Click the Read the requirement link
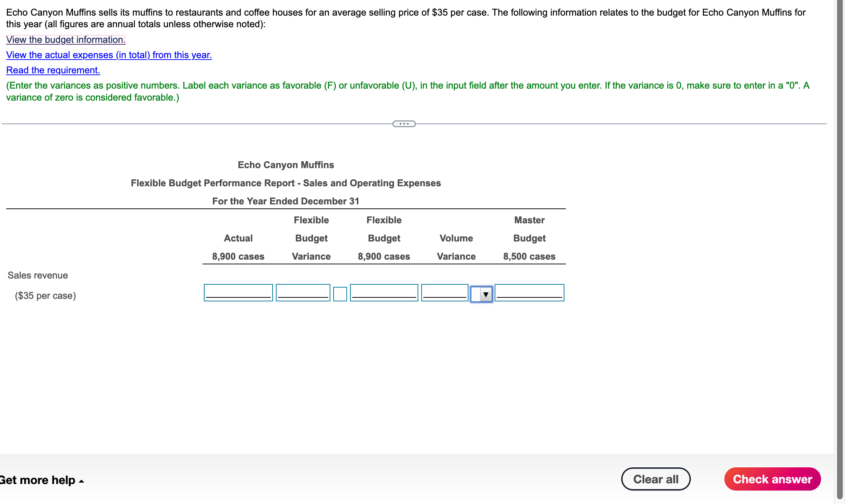 (x=53, y=70)
